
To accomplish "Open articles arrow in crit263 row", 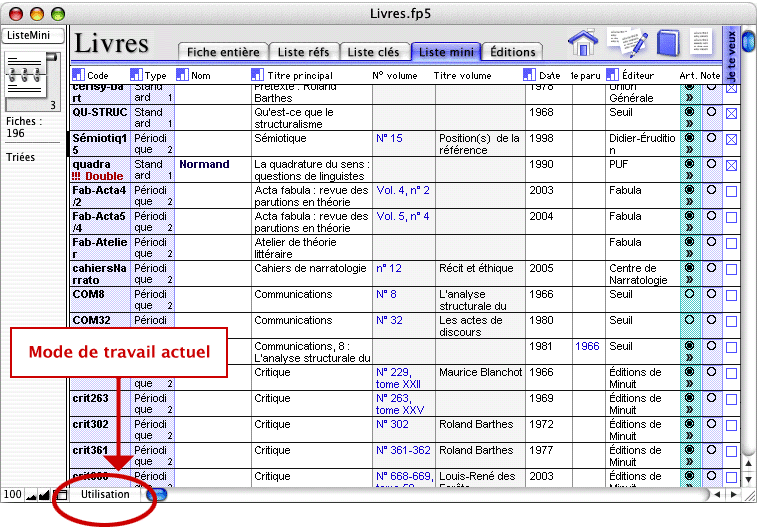I will (690, 410).
